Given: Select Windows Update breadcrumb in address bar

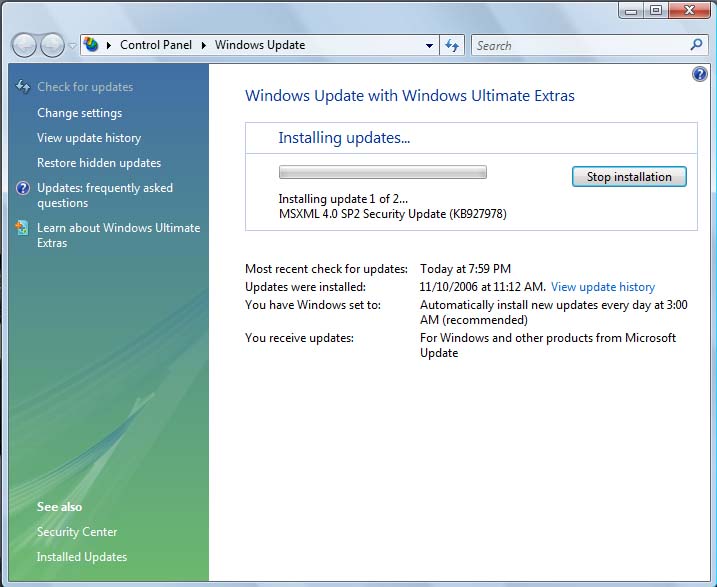Looking at the screenshot, I should click(x=260, y=45).
